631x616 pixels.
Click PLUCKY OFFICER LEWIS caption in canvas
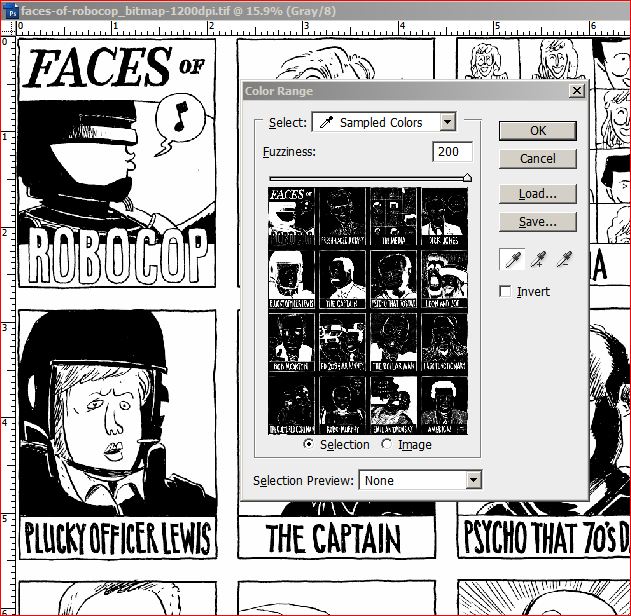coord(118,538)
